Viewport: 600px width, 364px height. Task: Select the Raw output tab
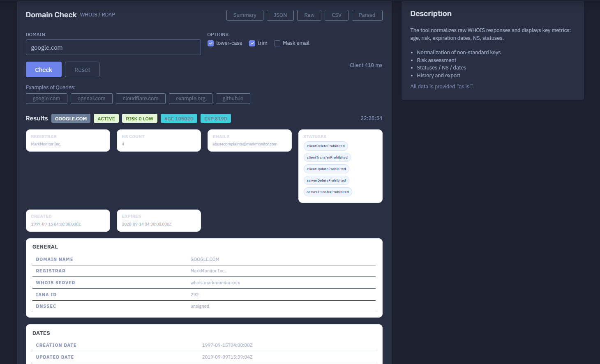[309, 15]
